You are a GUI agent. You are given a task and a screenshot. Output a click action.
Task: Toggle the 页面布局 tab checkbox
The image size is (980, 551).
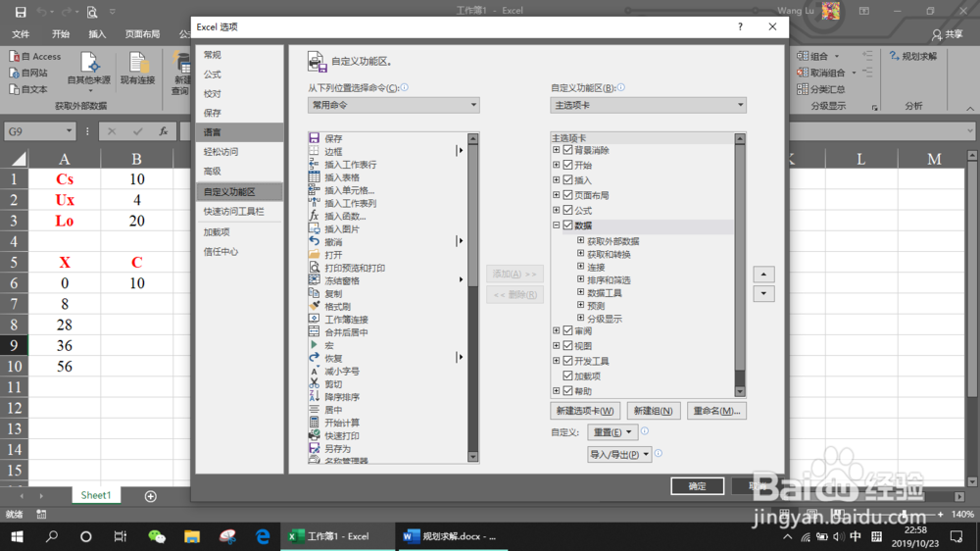tap(567, 195)
